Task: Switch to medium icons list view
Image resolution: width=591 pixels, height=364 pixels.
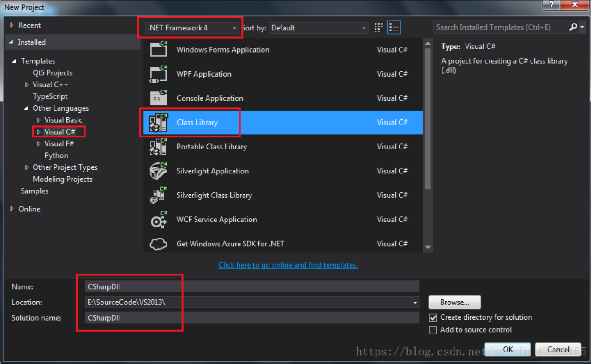Action: click(x=394, y=28)
